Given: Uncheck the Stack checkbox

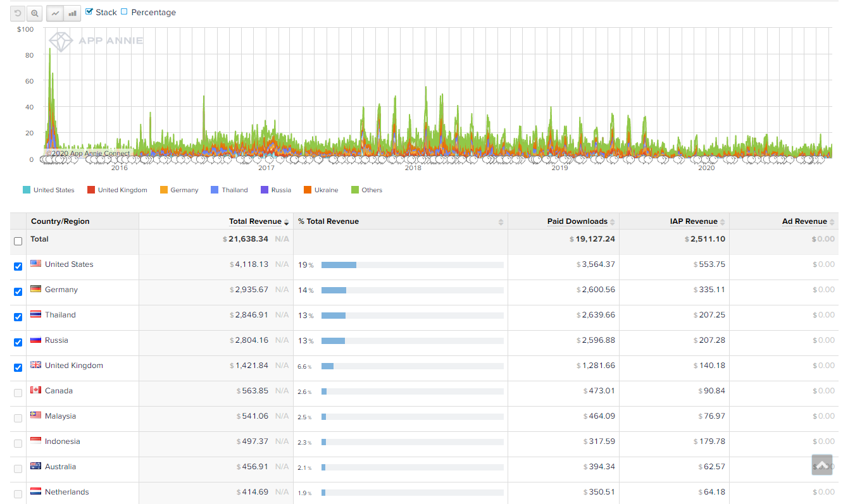Looking at the screenshot, I should [89, 11].
